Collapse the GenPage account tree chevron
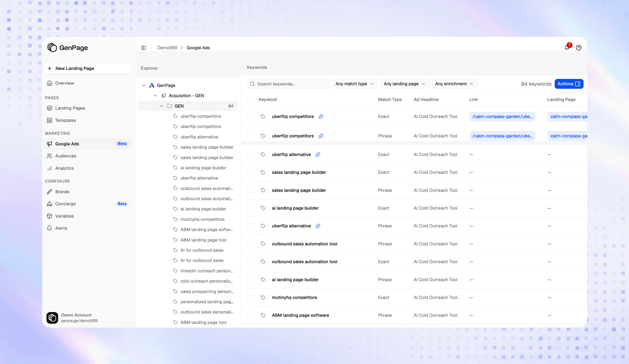629x364 pixels. pos(144,85)
